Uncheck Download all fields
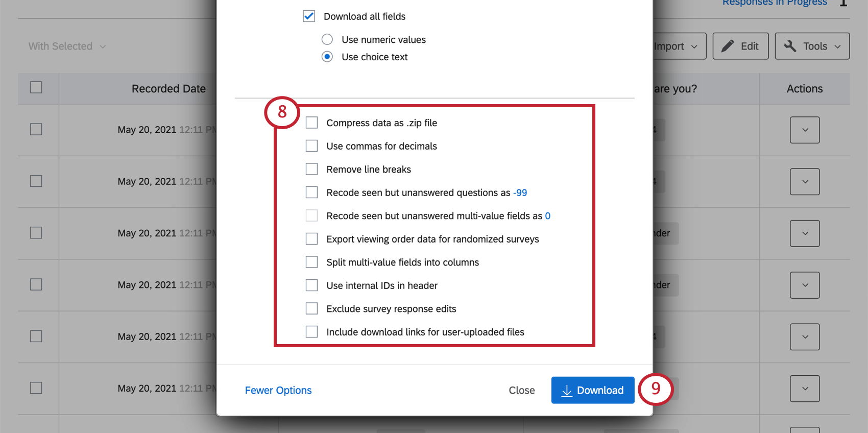The image size is (868, 433). (x=309, y=16)
